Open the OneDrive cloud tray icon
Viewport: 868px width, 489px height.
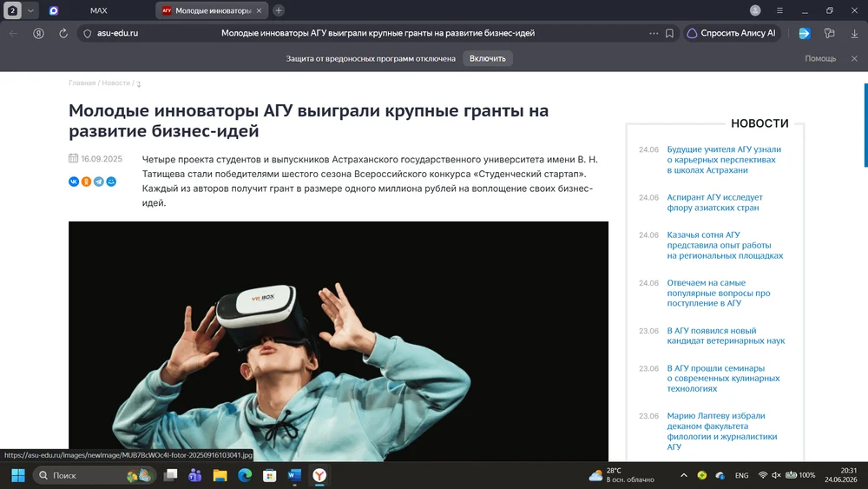click(x=720, y=475)
